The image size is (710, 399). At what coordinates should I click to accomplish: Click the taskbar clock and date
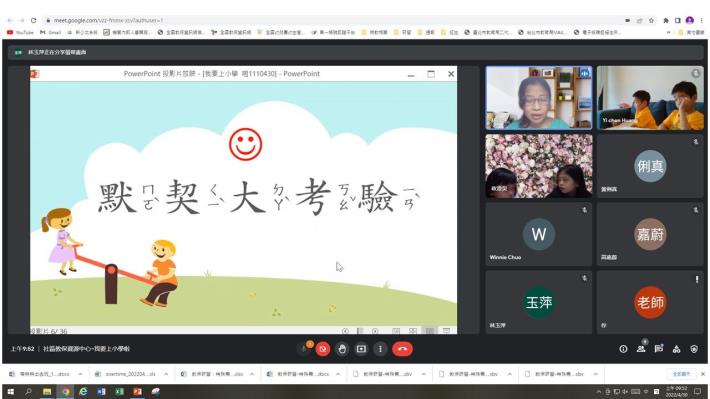pyautogui.click(x=677, y=391)
